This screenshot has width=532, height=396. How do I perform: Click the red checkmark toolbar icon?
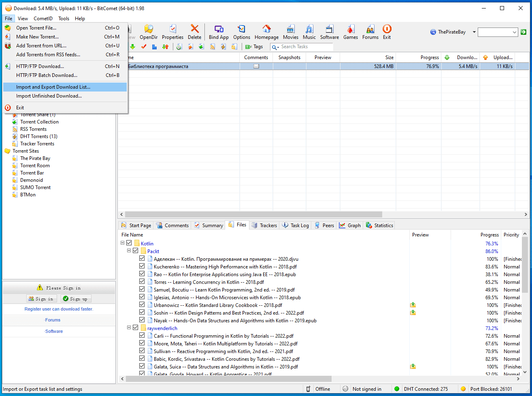tap(143, 47)
